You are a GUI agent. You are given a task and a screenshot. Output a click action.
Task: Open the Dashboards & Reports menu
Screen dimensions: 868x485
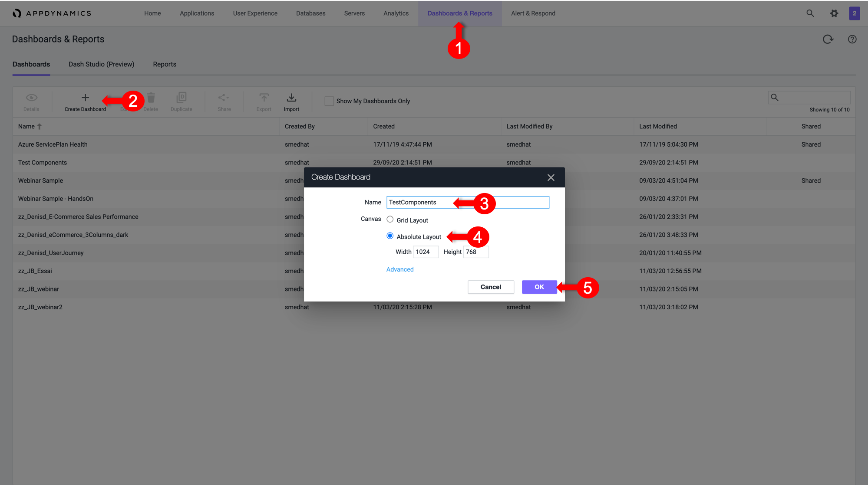click(x=460, y=13)
